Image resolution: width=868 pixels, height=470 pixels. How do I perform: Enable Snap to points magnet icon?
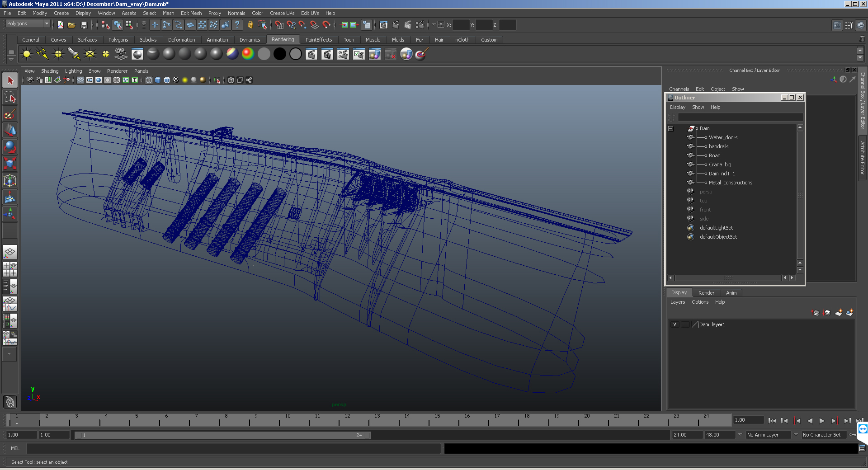coord(303,25)
